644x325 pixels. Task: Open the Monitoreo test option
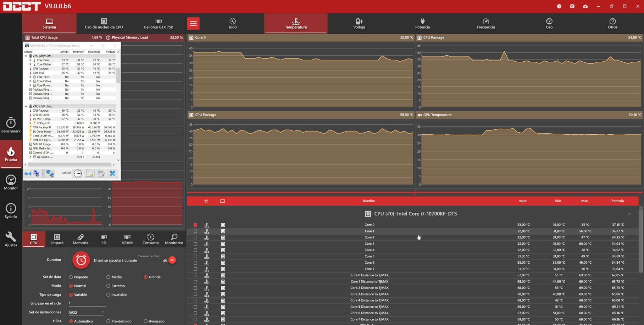pos(174,239)
